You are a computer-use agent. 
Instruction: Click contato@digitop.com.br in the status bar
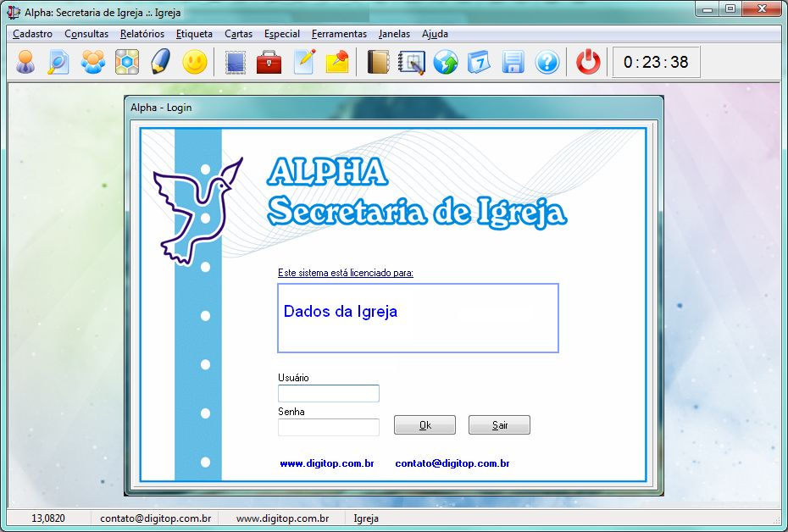point(155,518)
